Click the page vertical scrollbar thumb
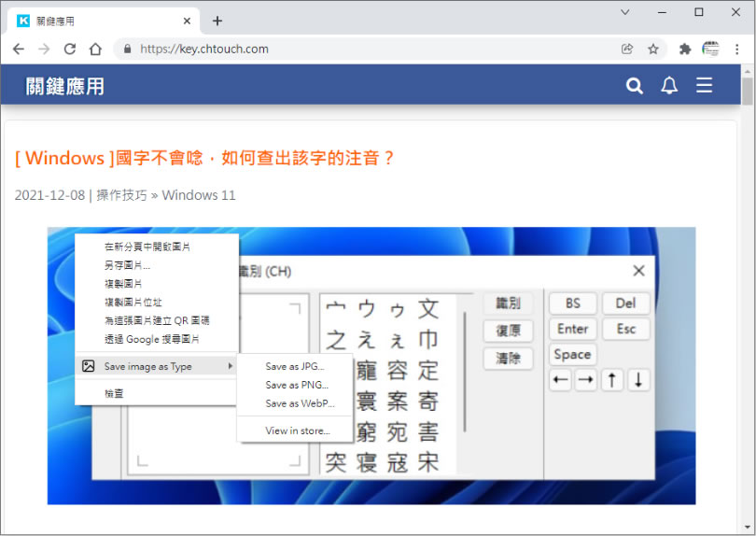This screenshot has width=756, height=536. point(748,91)
